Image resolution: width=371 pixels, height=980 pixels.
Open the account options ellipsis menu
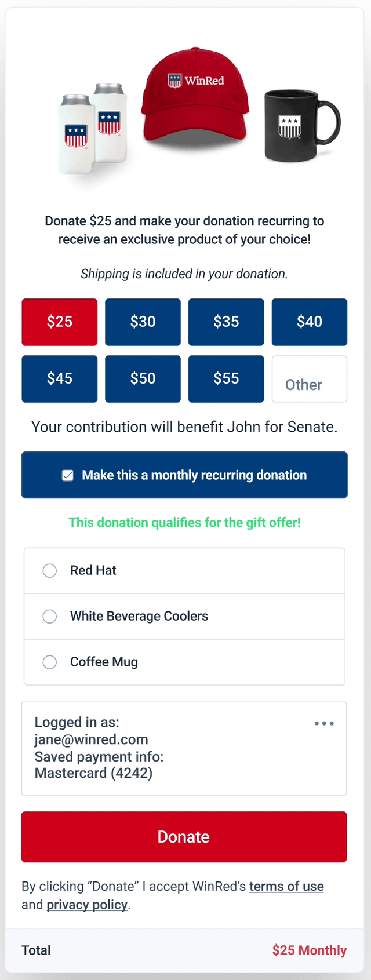[x=324, y=723]
